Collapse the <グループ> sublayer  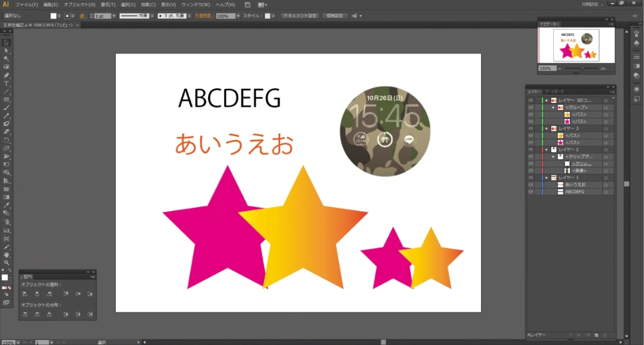tap(553, 107)
